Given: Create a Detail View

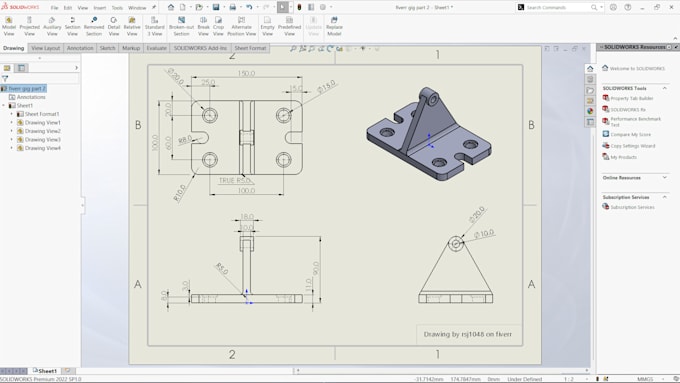Looking at the screenshot, I should (x=114, y=26).
